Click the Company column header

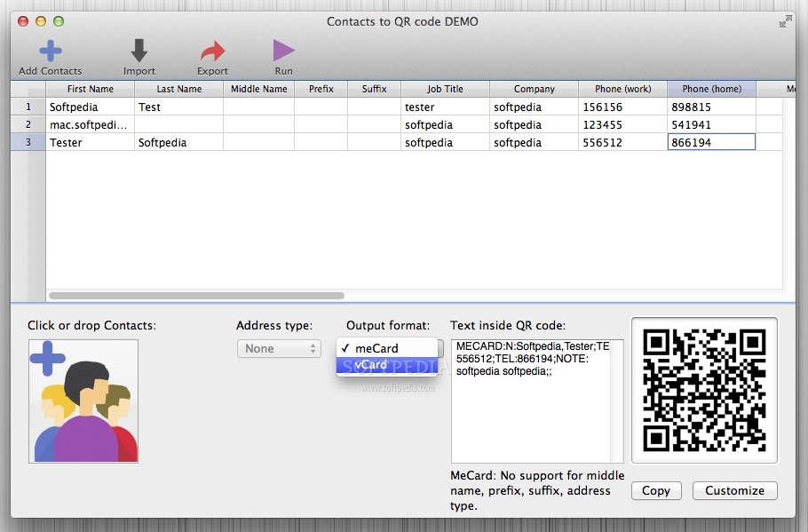point(534,89)
